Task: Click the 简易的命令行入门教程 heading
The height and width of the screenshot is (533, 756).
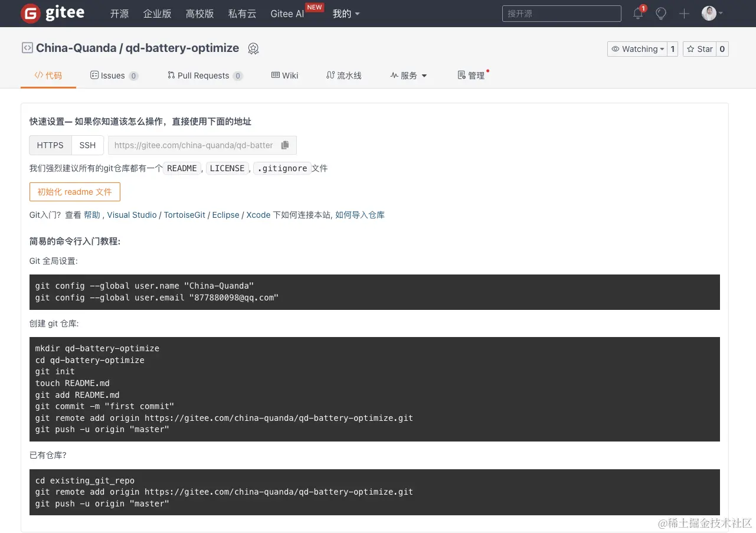Action: pyautogui.click(x=75, y=241)
